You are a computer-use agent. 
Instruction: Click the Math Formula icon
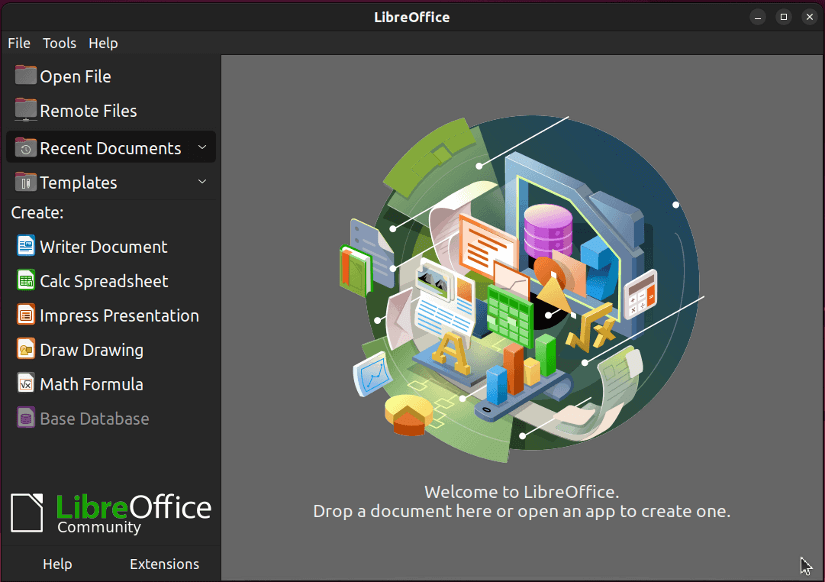(26, 384)
